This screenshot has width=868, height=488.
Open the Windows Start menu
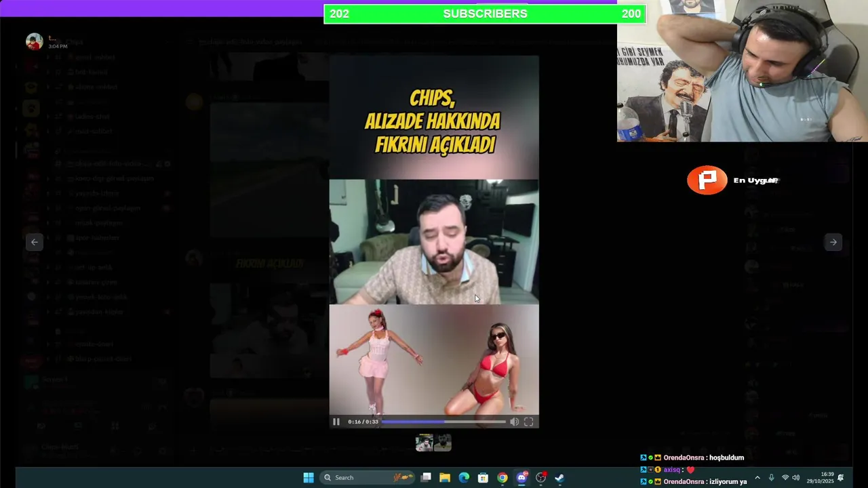click(x=309, y=477)
